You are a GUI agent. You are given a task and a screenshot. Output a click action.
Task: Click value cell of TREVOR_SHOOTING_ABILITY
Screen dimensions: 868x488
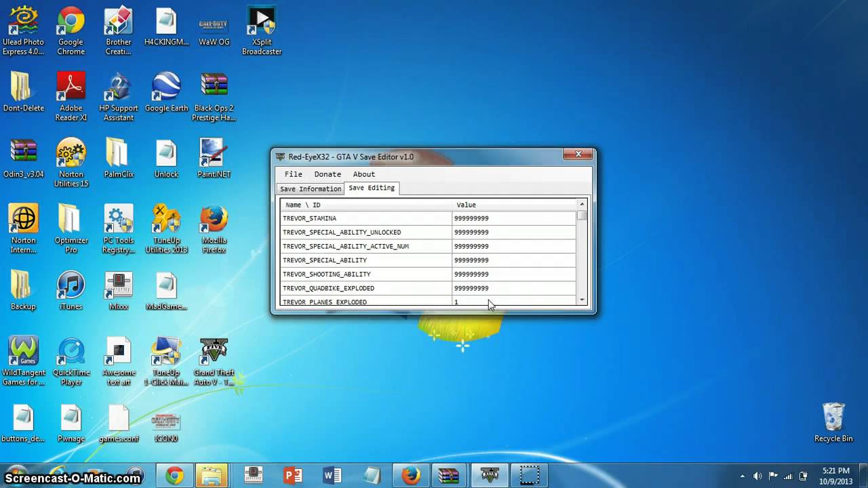513,274
